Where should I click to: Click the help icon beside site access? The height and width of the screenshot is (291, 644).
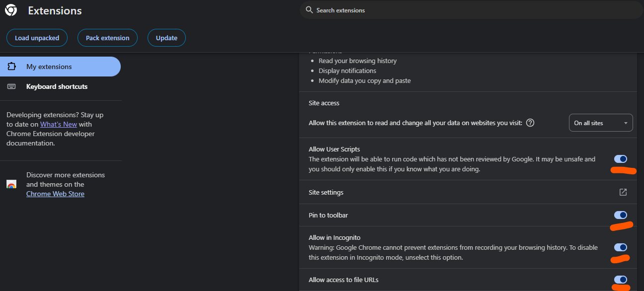point(530,123)
